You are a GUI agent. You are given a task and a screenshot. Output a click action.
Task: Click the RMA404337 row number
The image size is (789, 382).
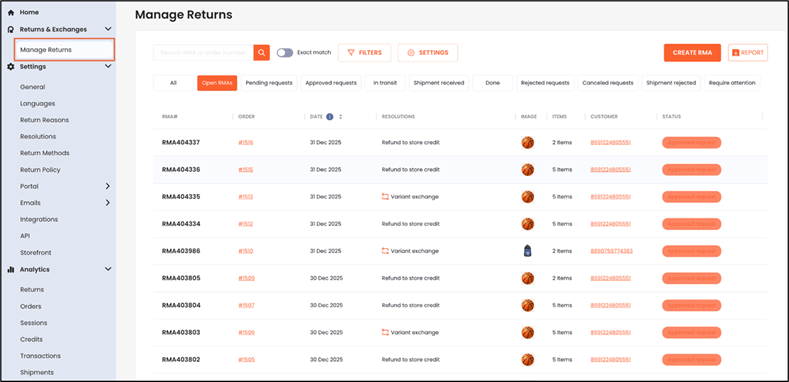181,142
